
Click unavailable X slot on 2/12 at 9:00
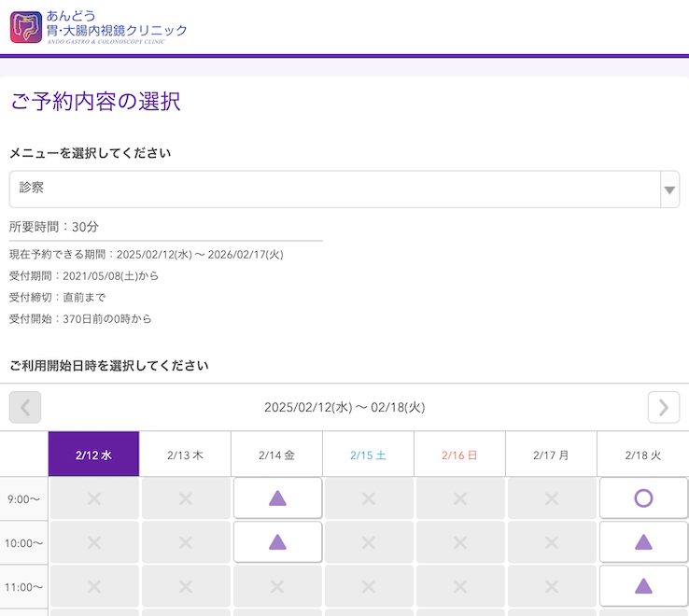tap(93, 498)
